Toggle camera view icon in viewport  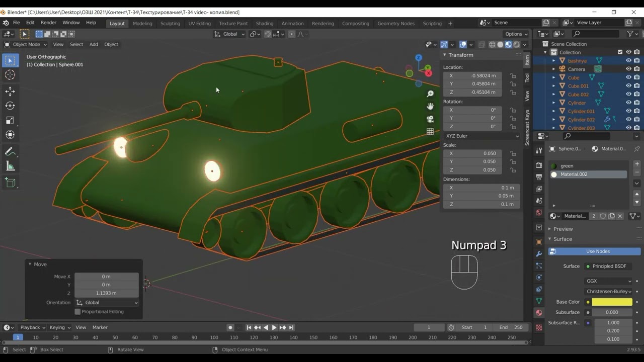pos(430,119)
